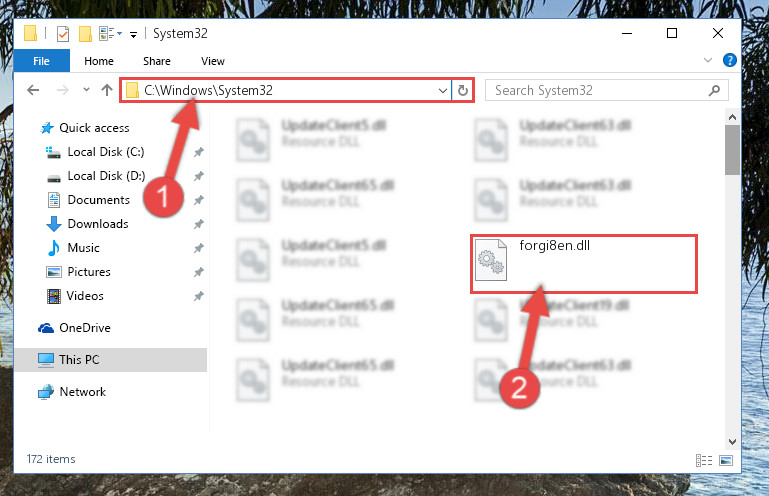Viewport: 769px width, 496px height.
Task: Select the forgi8en.dll file
Action: tap(584, 264)
